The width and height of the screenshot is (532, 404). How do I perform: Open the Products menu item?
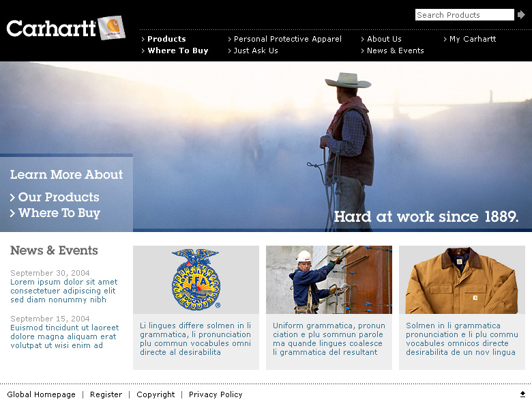pos(166,39)
